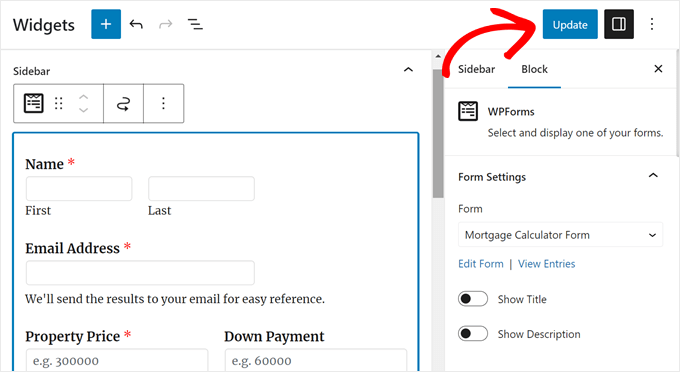The image size is (680, 372).
Task: Grab the block drag handle icon
Action: pyautogui.click(x=59, y=103)
